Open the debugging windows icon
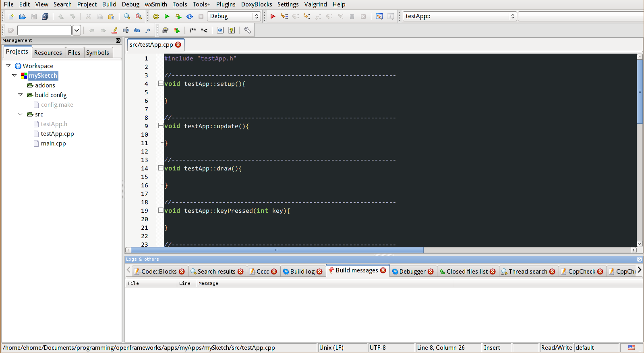 pyautogui.click(x=379, y=17)
